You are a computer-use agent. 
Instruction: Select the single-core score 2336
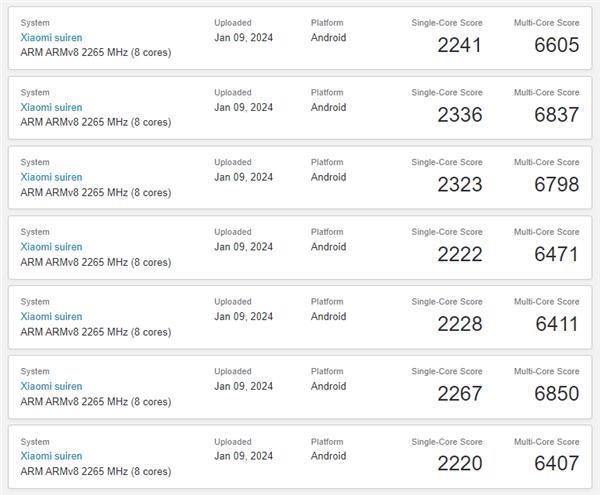click(459, 115)
